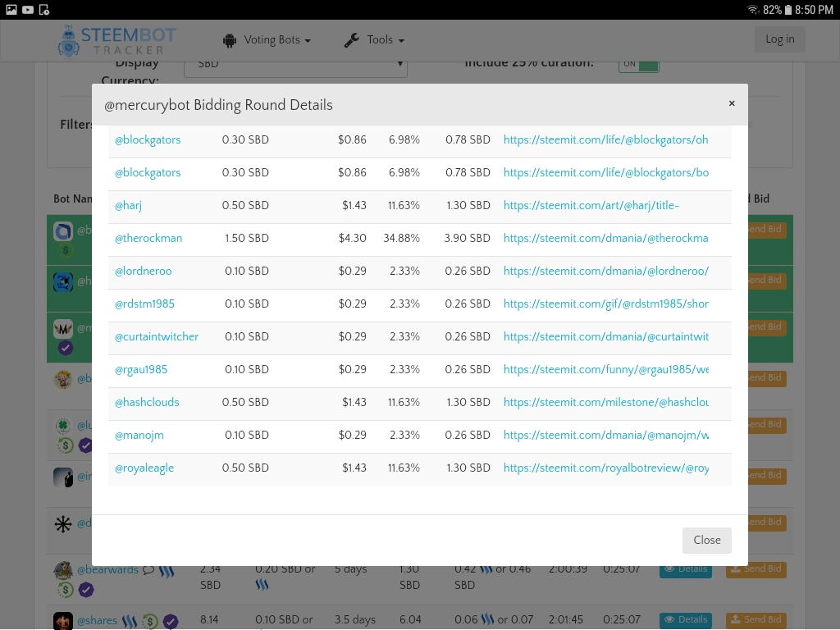Click Send Bid button in the @bearwards row
Image resolution: width=840 pixels, height=630 pixels.
click(756, 571)
